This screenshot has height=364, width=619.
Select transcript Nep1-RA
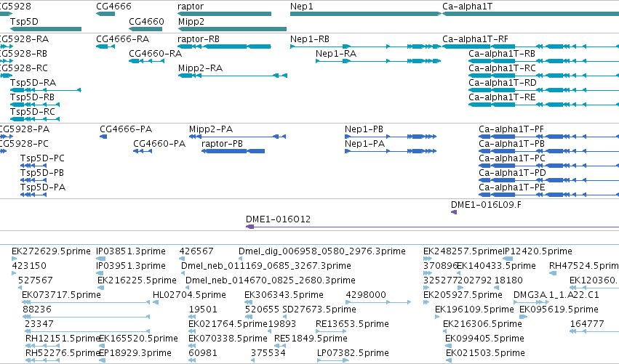378,61
